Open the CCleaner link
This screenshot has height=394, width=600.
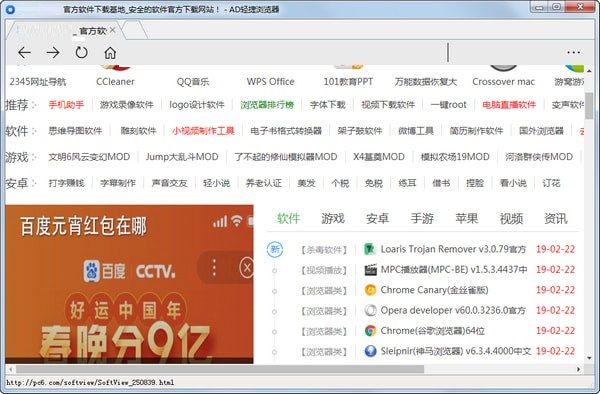pyautogui.click(x=116, y=81)
